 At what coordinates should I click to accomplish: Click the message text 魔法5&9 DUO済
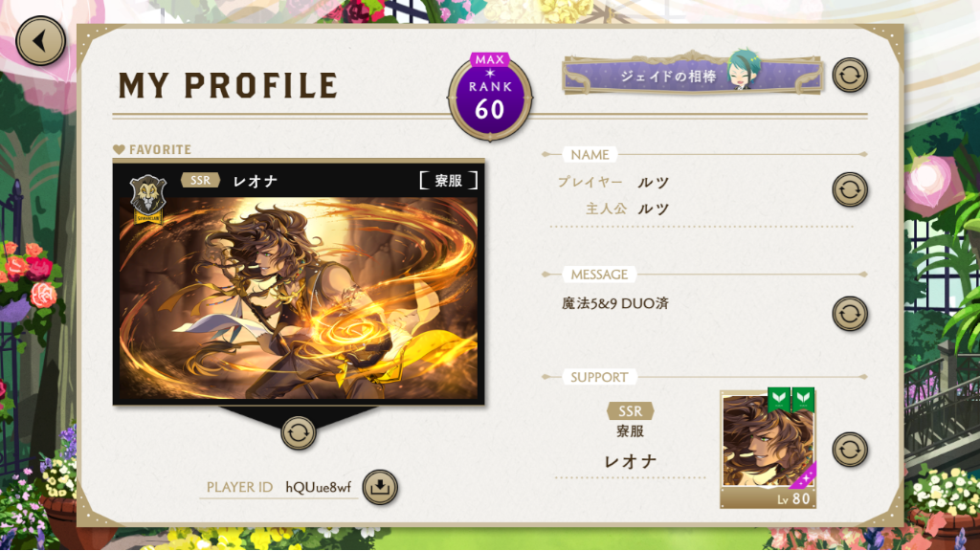coord(615,303)
